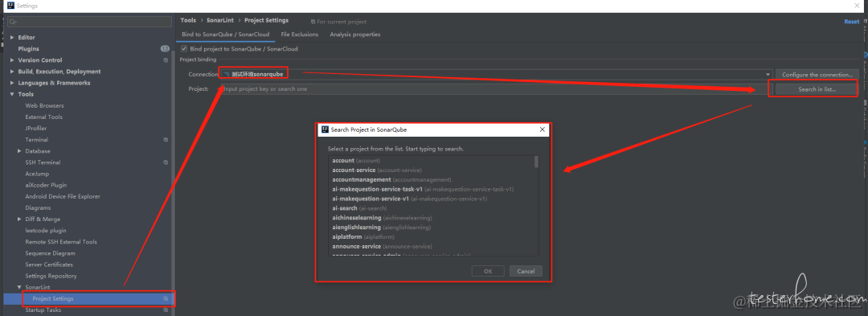
Task: Collapse the Tools section
Action: (12, 95)
